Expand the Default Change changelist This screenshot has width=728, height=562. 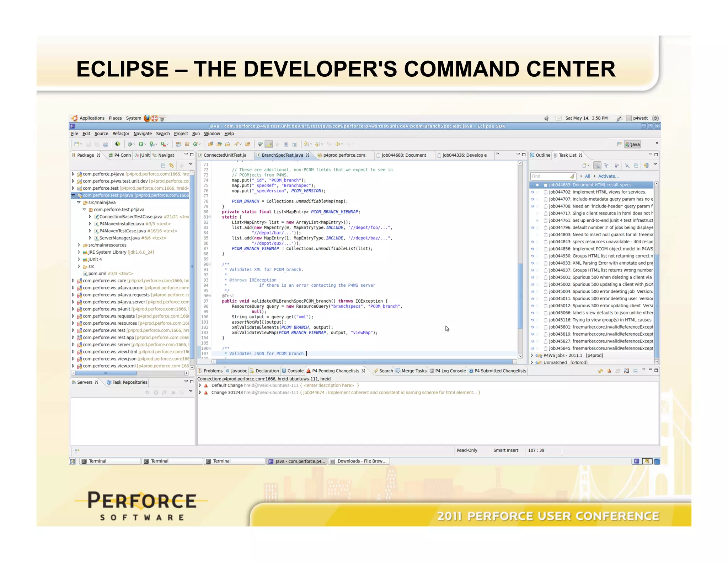tap(200, 385)
